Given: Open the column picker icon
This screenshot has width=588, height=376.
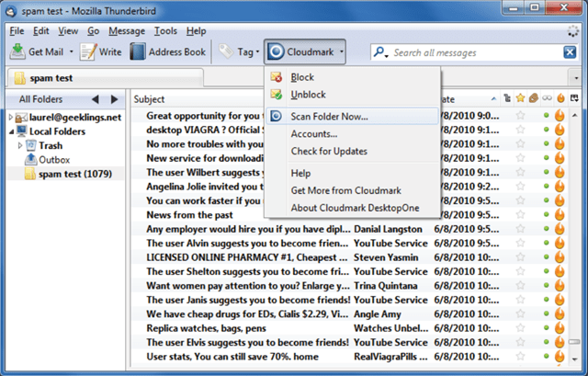Looking at the screenshot, I should click(574, 98).
